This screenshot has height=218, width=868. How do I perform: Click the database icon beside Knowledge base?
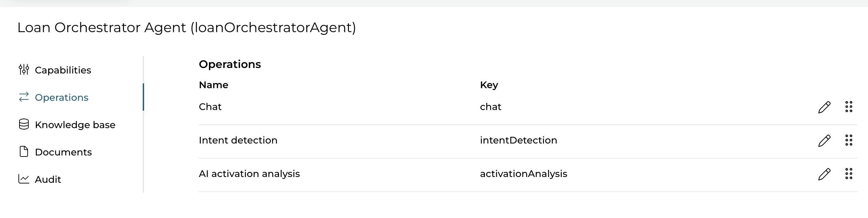click(24, 124)
